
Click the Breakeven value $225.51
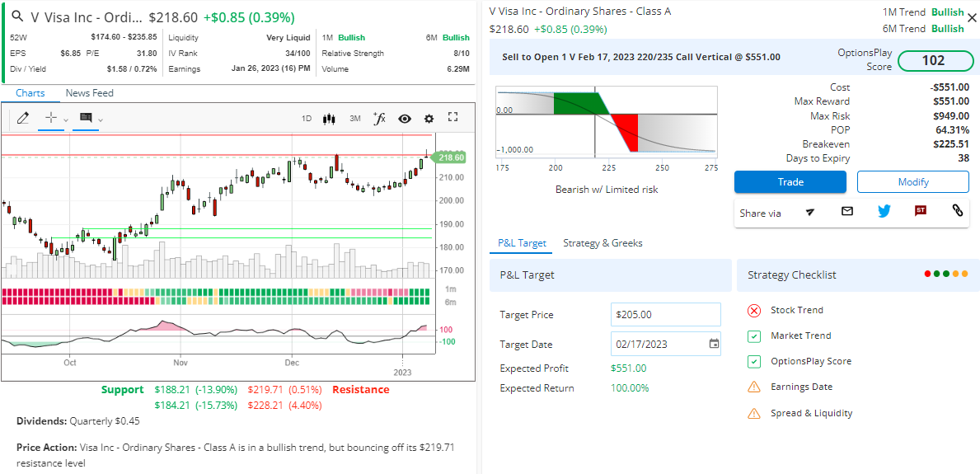[950, 143]
